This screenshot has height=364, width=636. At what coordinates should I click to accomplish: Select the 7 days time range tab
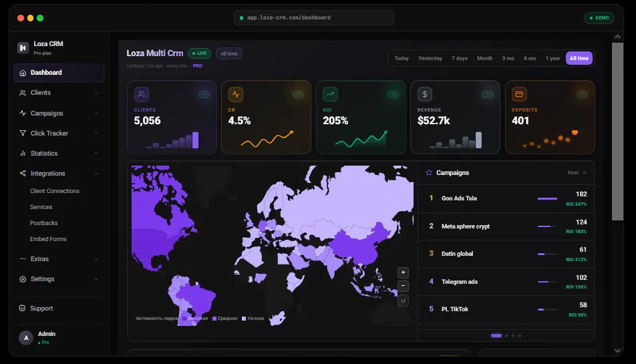click(460, 58)
